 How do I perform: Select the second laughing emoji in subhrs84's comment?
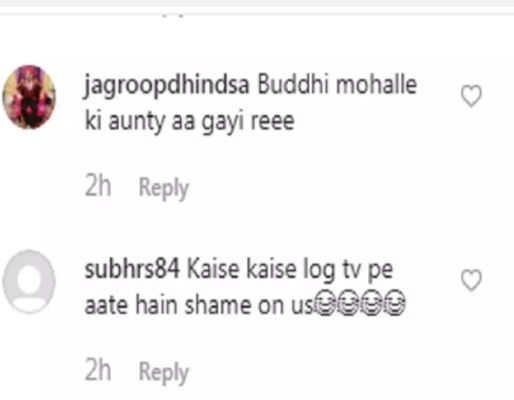click(348, 303)
